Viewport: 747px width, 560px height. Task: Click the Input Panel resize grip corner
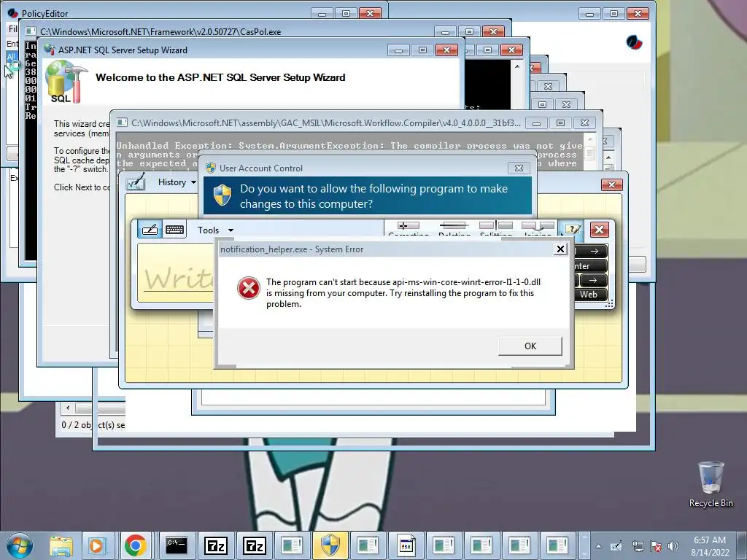click(x=609, y=304)
